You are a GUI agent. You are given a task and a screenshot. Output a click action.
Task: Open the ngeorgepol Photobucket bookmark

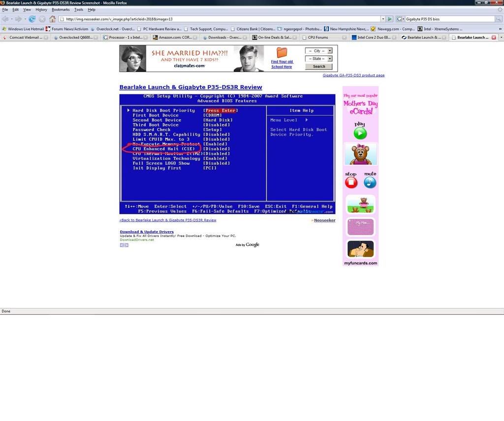coord(300,29)
